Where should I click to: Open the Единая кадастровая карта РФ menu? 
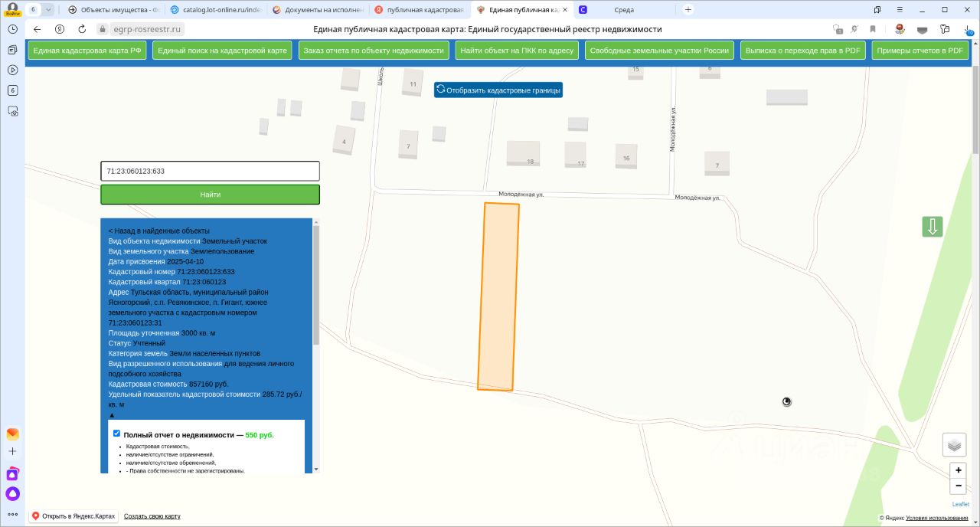[x=87, y=50]
